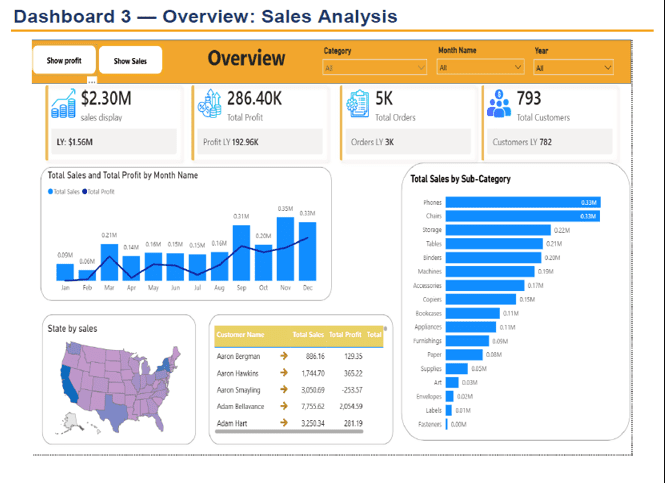
Task: Open the Year filter dropdown
Action: click(573, 68)
